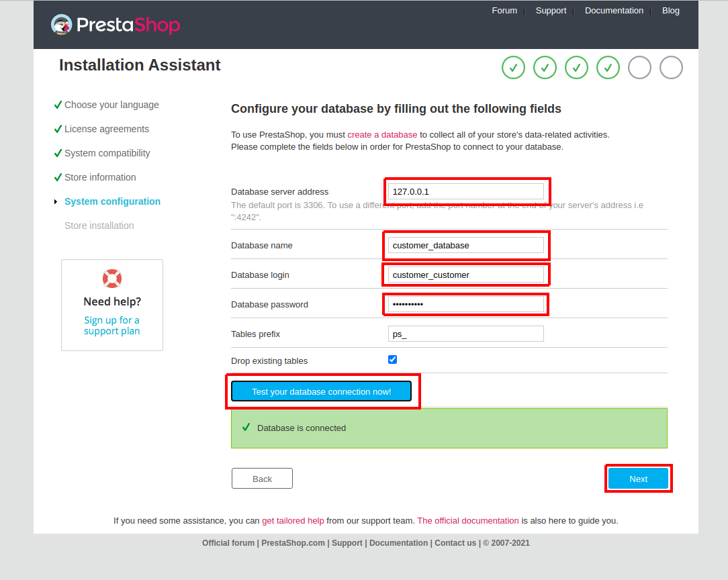Viewport: 728px width, 580px height.
Task: Click Sign up for a support plan
Action: pyautogui.click(x=112, y=326)
